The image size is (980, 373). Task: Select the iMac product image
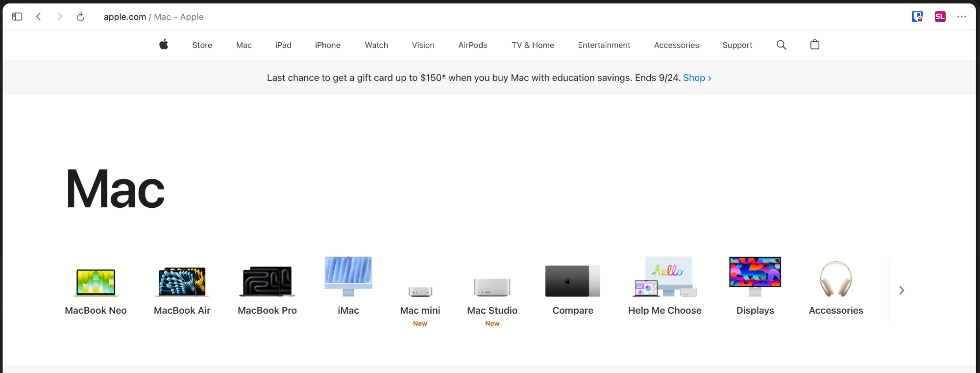pyautogui.click(x=348, y=276)
